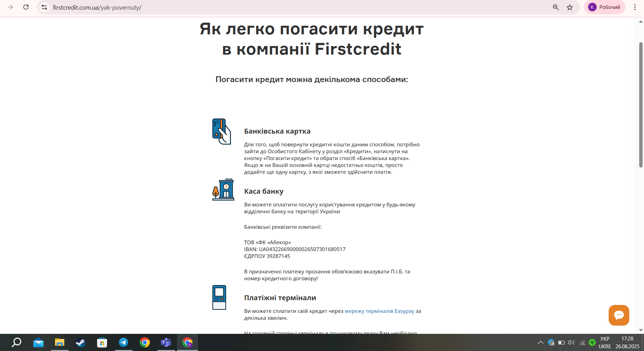Open volume control in system tray

[x=571, y=342]
